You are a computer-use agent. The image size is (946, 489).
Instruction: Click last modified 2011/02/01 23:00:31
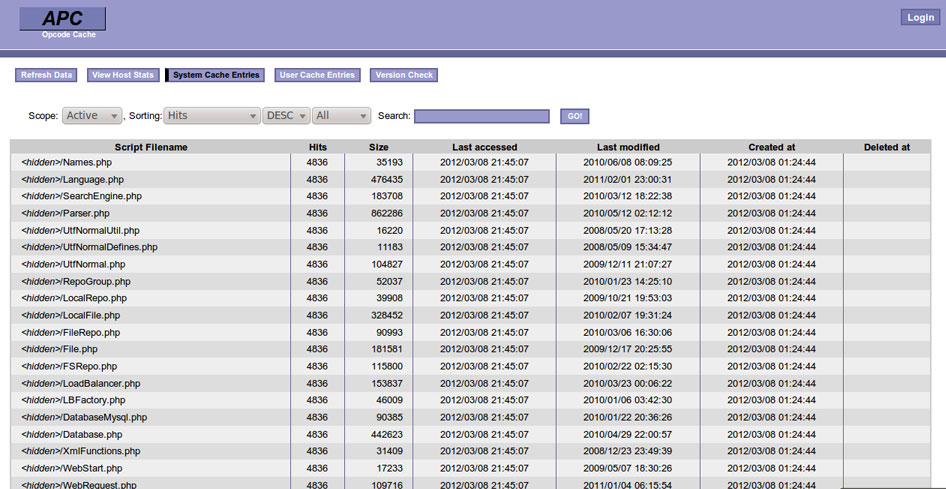(627, 179)
